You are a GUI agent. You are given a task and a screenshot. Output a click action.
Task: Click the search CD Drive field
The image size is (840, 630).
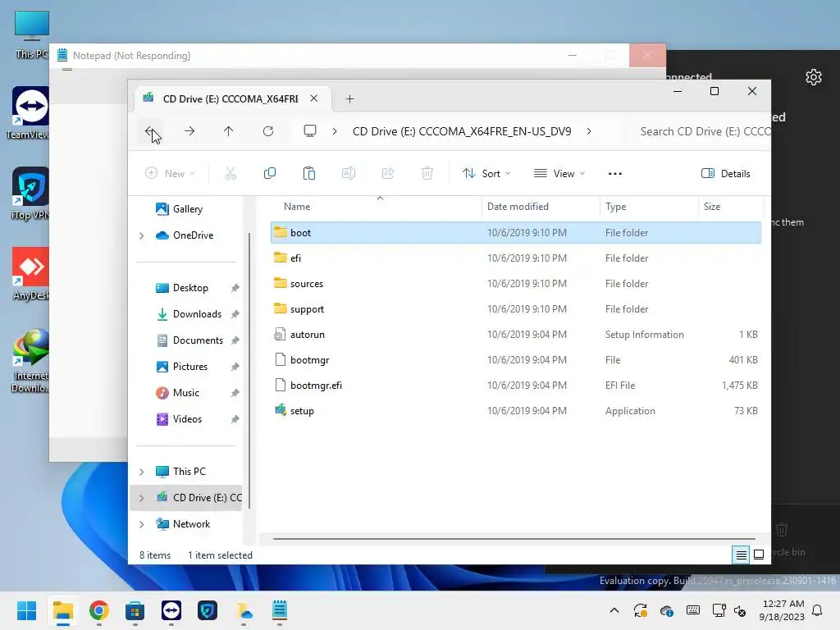(702, 131)
